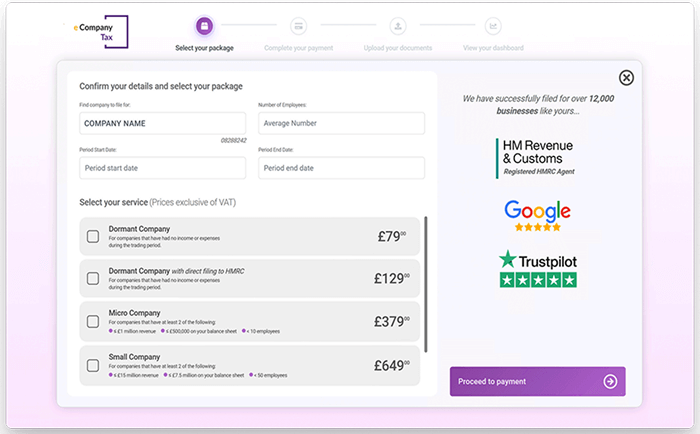Open the Period start date picker field
Screen dimensions: 700x434
pyautogui.click(x=162, y=168)
